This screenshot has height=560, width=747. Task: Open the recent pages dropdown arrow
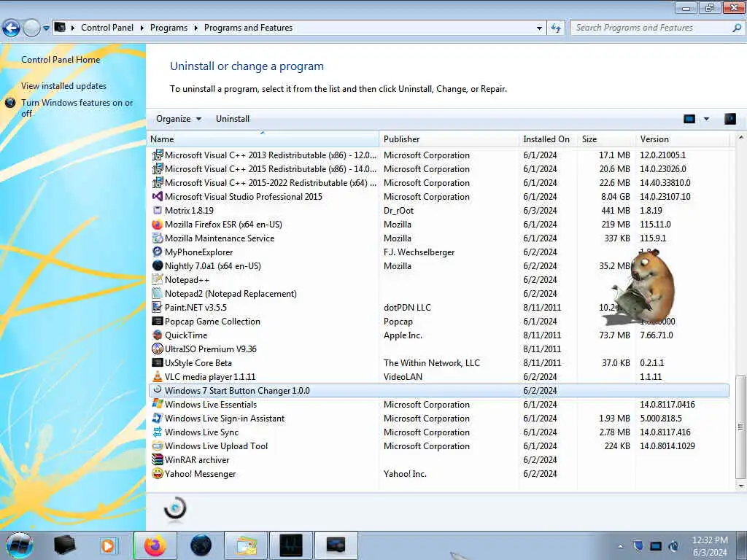(46, 28)
